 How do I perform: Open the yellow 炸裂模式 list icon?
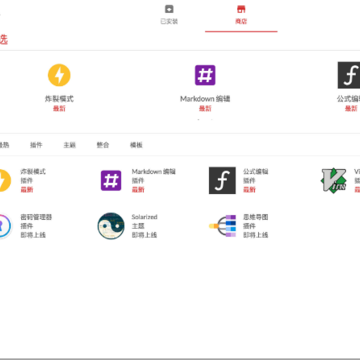[5, 180]
